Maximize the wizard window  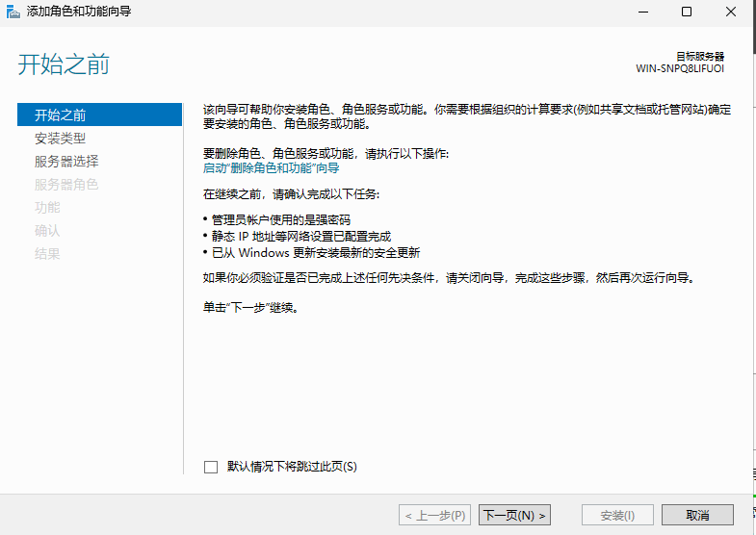[x=687, y=12]
